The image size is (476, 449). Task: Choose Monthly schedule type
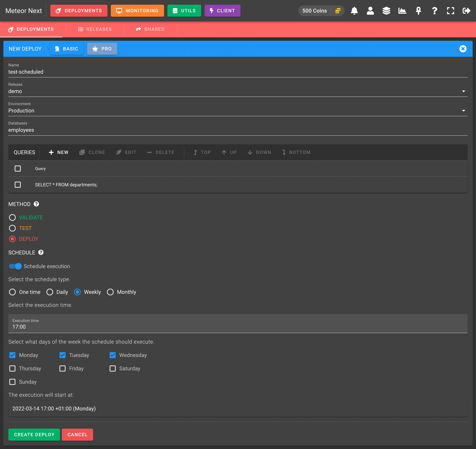[x=110, y=292]
